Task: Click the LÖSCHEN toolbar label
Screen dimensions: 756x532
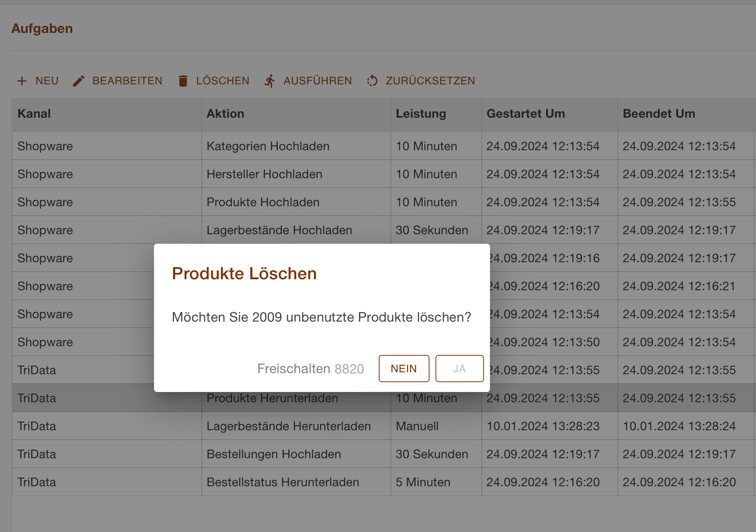Action: tap(223, 81)
